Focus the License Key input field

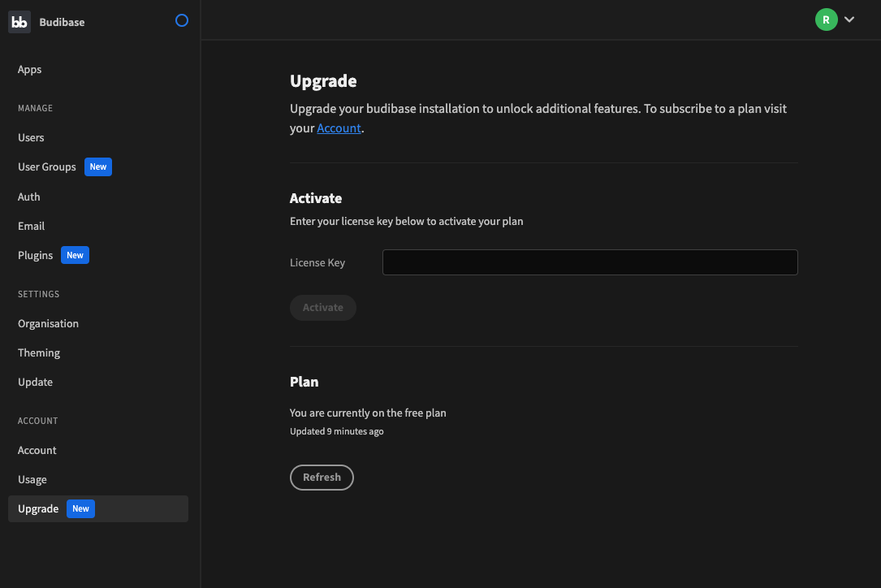pos(590,262)
